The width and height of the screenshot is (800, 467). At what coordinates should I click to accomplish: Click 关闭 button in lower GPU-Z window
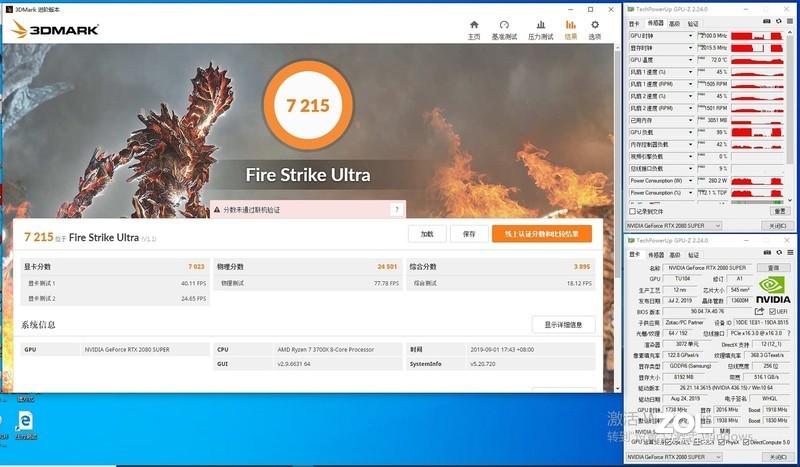coord(778,457)
